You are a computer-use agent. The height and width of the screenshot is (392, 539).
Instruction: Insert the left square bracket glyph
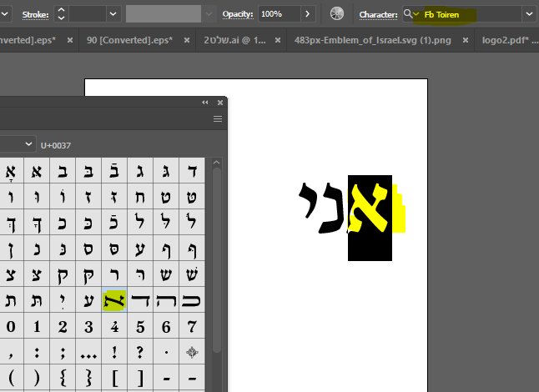(114, 378)
